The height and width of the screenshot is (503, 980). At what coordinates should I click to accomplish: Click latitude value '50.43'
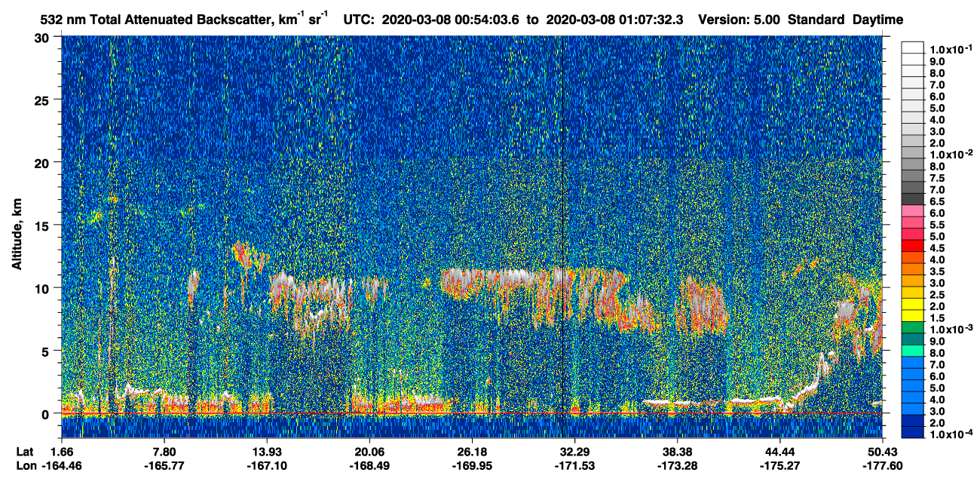[x=882, y=452]
